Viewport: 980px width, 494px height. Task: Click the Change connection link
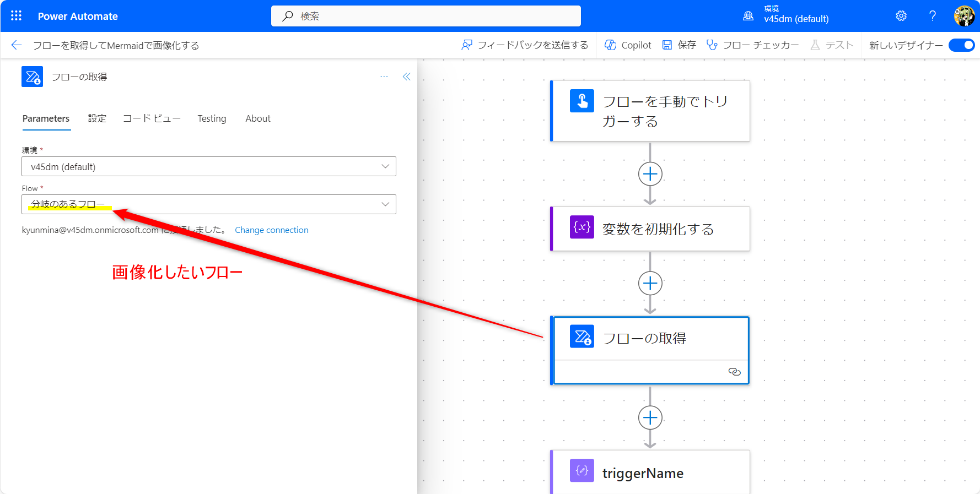[x=272, y=230]
